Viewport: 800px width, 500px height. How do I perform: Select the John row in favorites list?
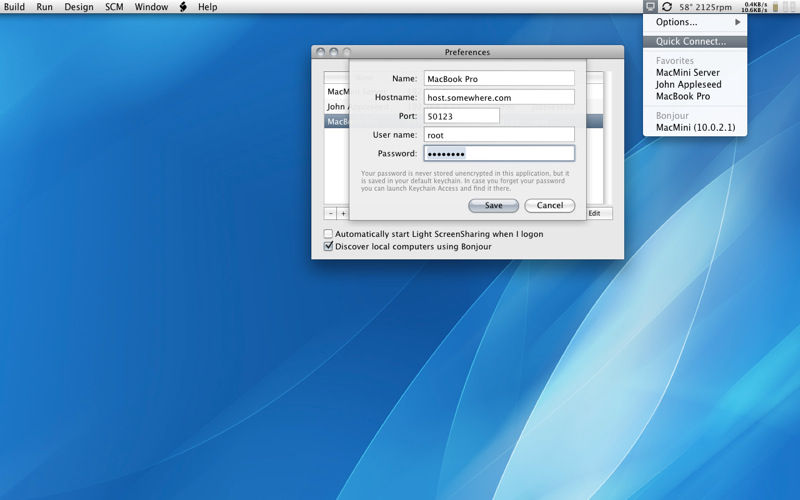pos(337,107)
